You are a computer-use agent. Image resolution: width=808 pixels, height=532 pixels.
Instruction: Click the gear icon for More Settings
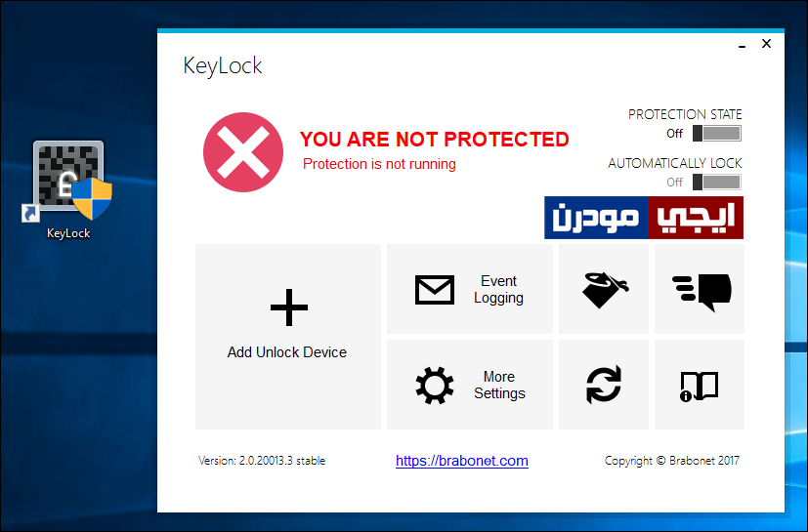point(435,386)
